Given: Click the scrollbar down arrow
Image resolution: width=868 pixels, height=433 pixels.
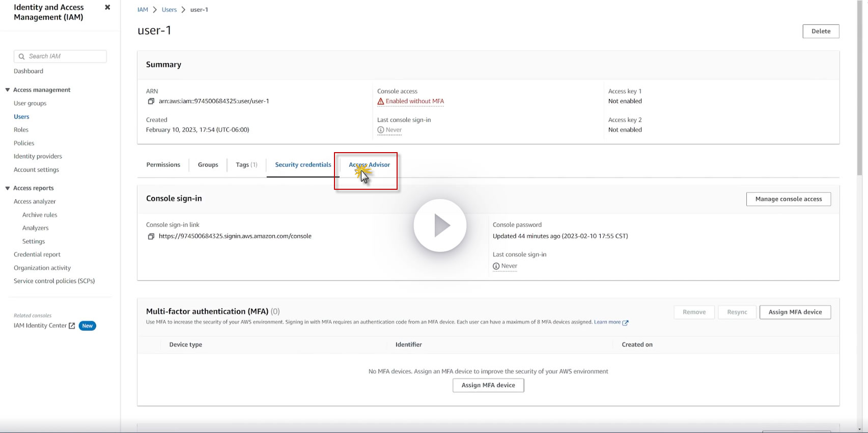Looking at the screenshot, I should [x=860, y=428].
